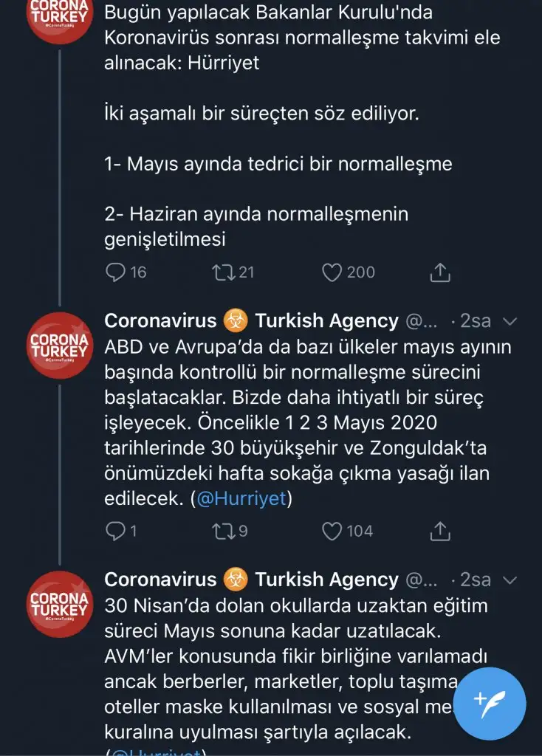The height and width of the screenshot is (756, 542).
Task: Retweet the tweet with 9 retweets
Action: pos(222,531)
